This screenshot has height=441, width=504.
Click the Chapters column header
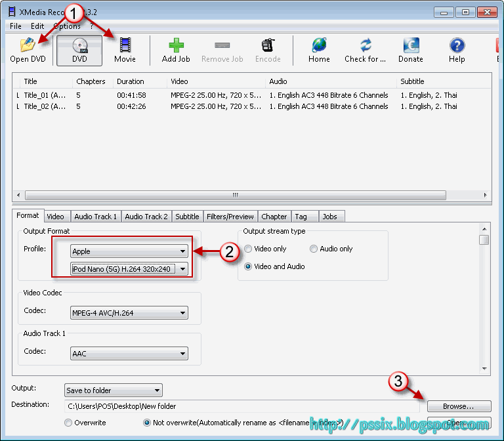tap(93, 81)
